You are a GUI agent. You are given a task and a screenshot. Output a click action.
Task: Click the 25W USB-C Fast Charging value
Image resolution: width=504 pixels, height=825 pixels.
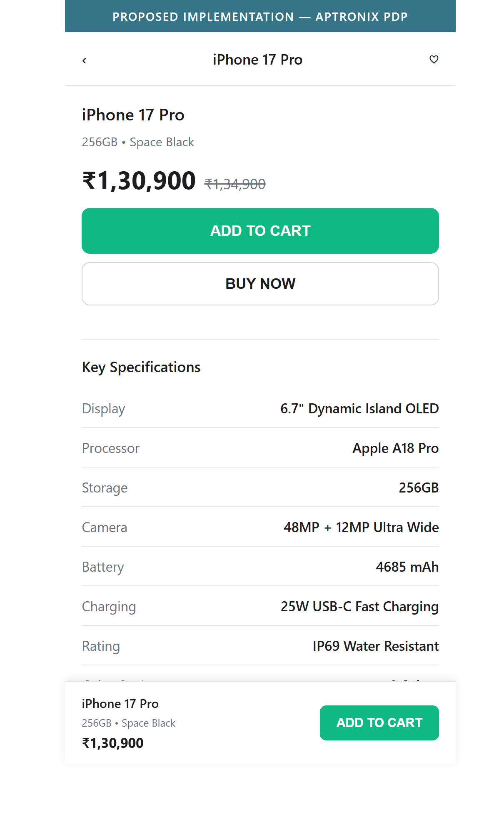(360, 607)
